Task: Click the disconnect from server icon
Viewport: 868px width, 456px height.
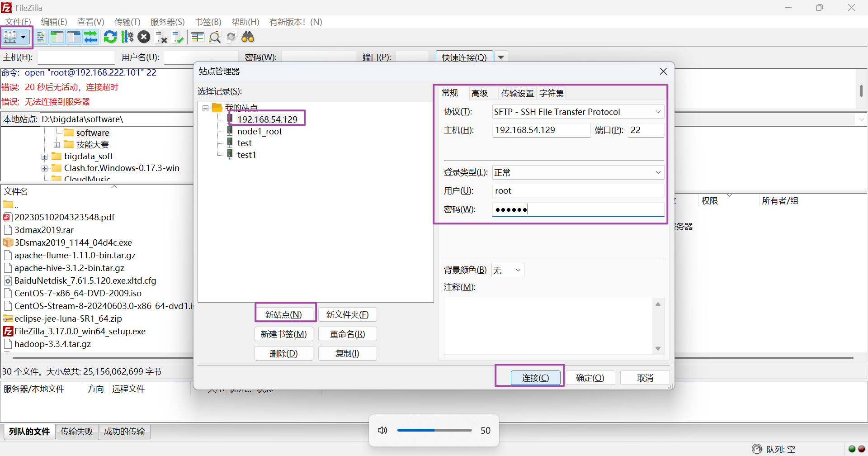Action: 161,37
